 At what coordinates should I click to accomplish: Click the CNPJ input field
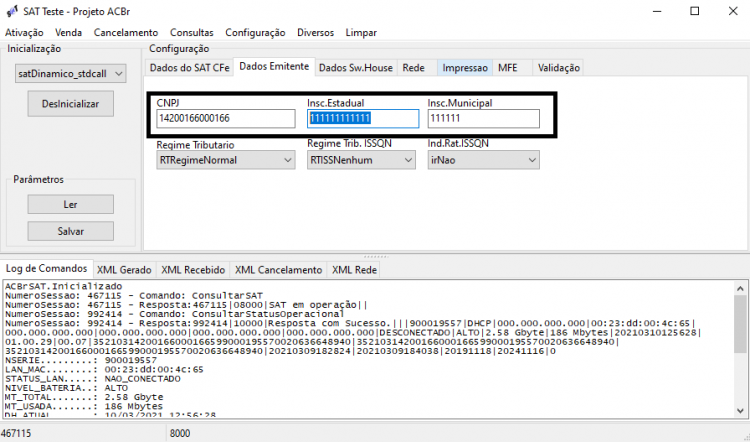point(226,119)
